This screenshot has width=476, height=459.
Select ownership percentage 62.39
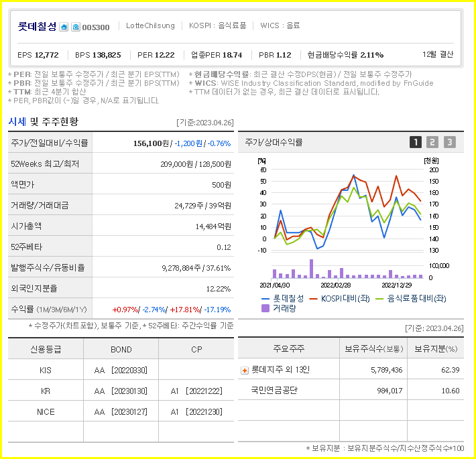click(451, 370)
